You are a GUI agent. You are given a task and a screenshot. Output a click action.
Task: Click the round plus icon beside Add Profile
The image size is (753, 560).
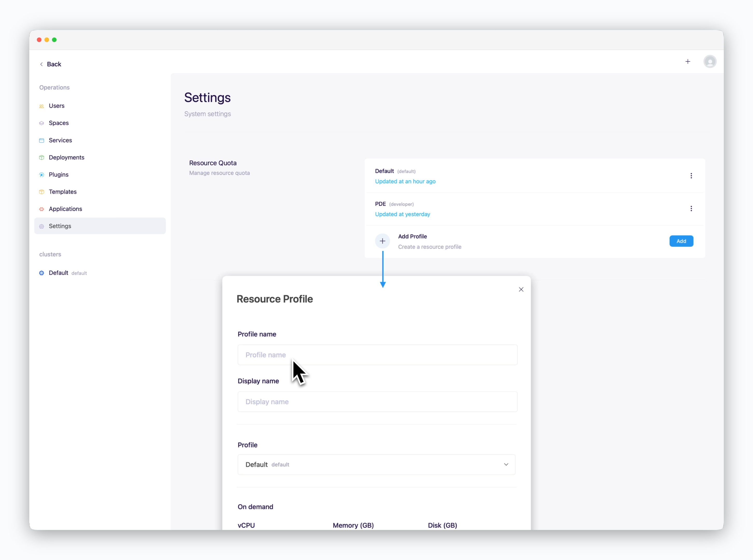coord(382,241)
